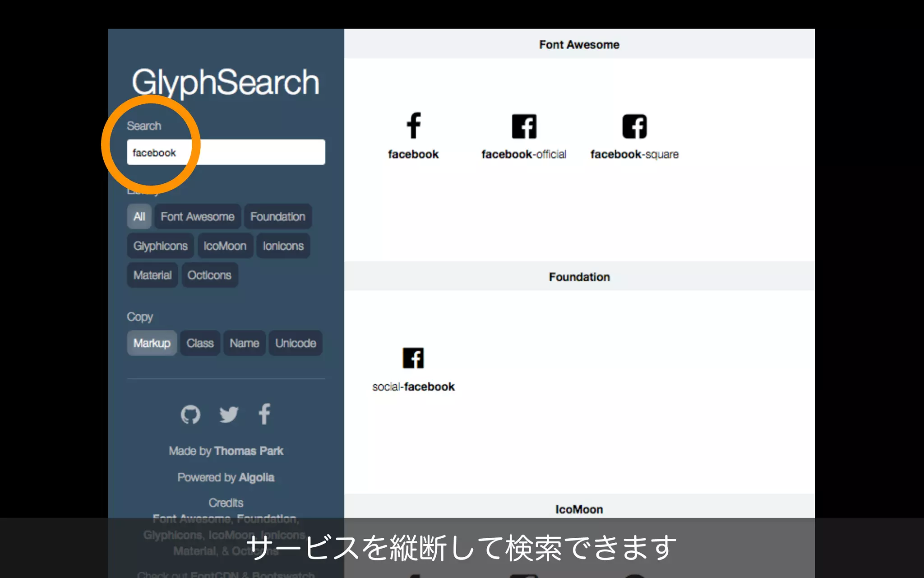
Task: Switch the library filter to Material
Action: tap(152, 275)
